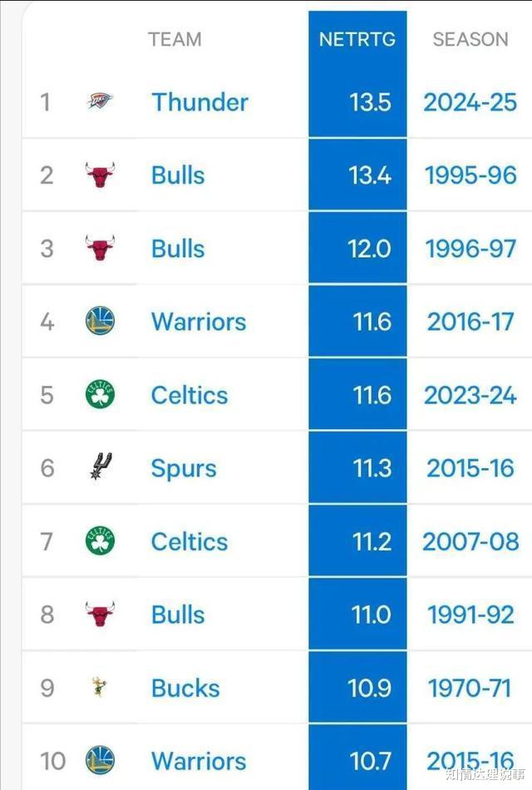The image size is (532, 790).
Task: Open the Bucks team link
Action: click(x=185, y=689)
